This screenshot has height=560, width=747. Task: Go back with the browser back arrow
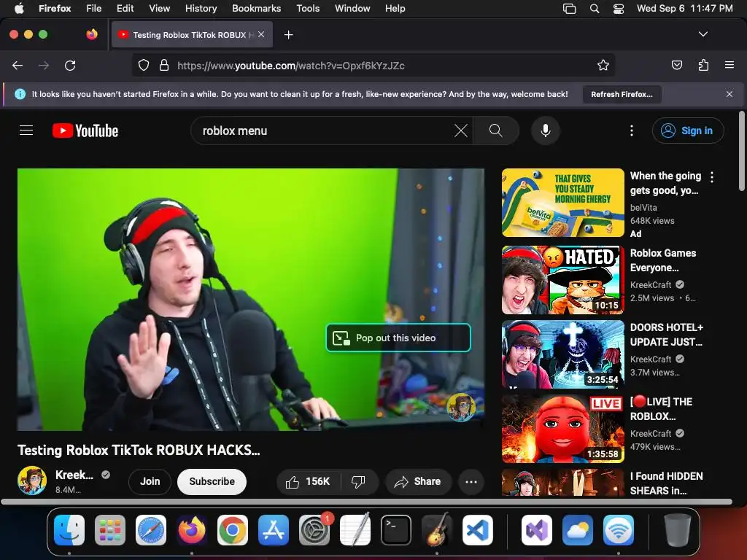(x=18, y=65)
